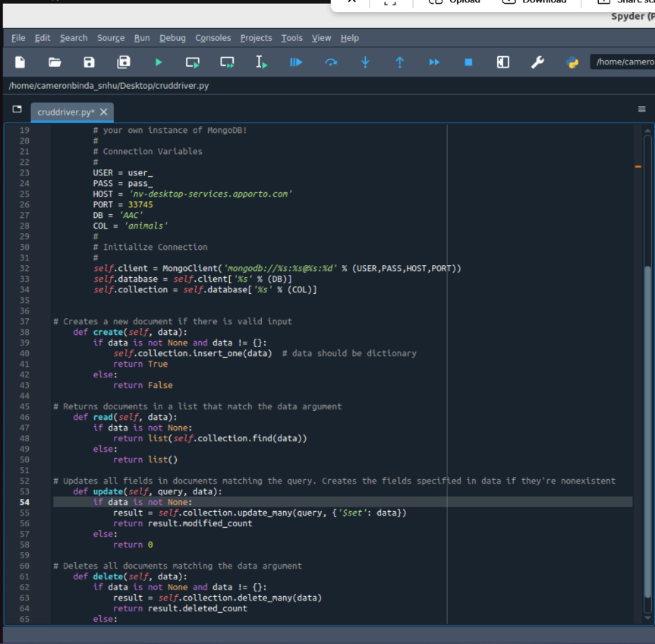Open preferences via wrench icon
This screenshot has height=644, width=655.
click(x=537, y=62)
